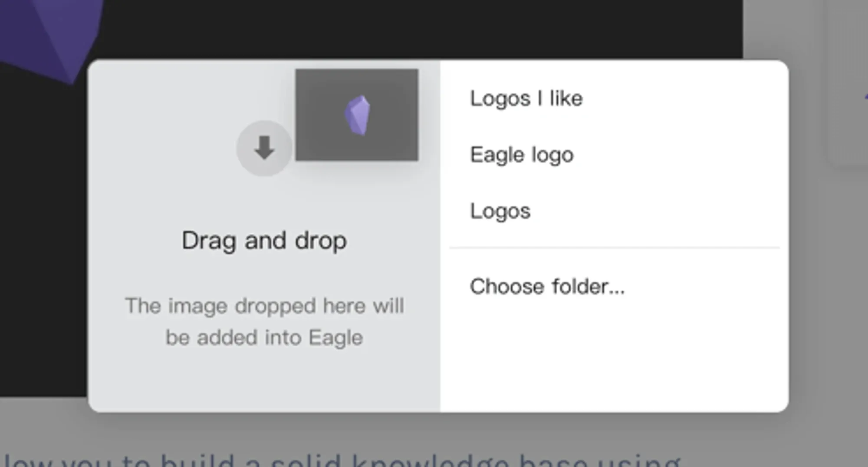868x467 pixels.
Task: Click the down arrow drop icon
Action: (264, 148)
